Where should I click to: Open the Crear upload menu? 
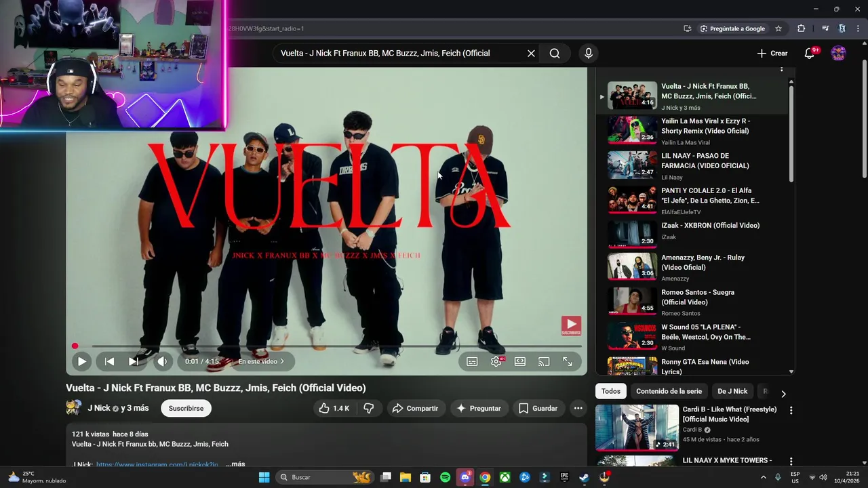772,53
